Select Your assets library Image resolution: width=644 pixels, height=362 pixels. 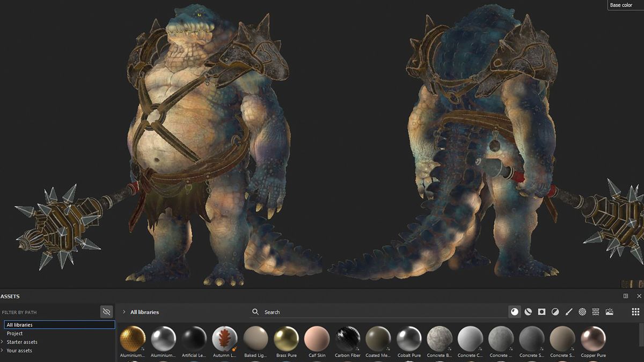point(19,350)
